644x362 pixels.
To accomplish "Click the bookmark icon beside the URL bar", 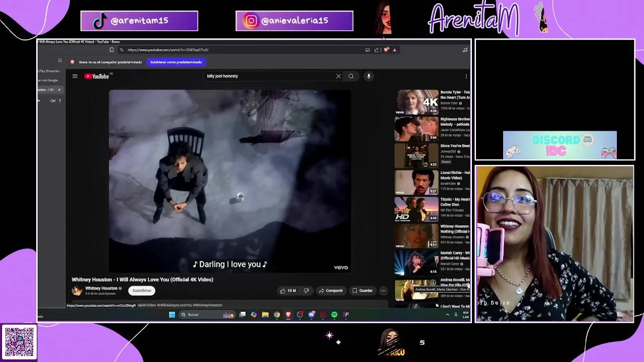I will tap(112, 50).
